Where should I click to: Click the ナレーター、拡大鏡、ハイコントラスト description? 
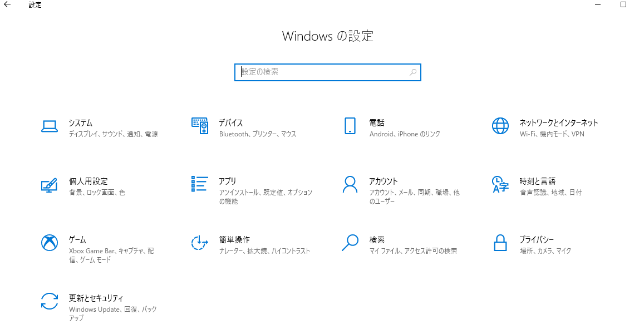pos(264,250)
